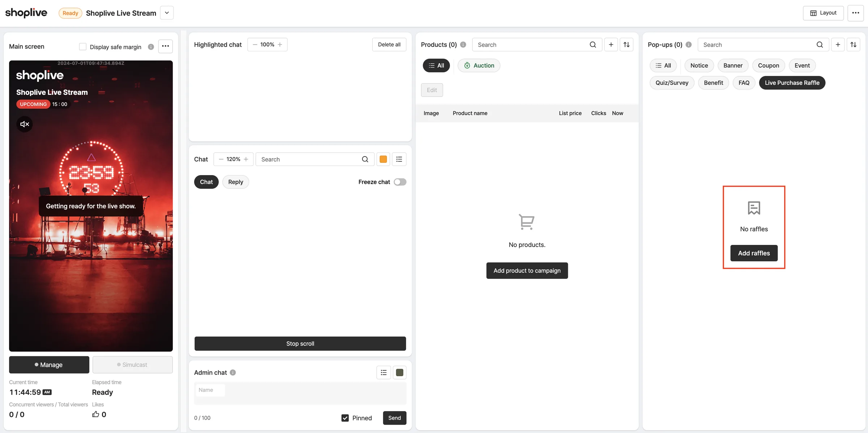Click the Products info icon
This screenshot has width=868, height=433.
pyautogui.click(x=463, y=44)
